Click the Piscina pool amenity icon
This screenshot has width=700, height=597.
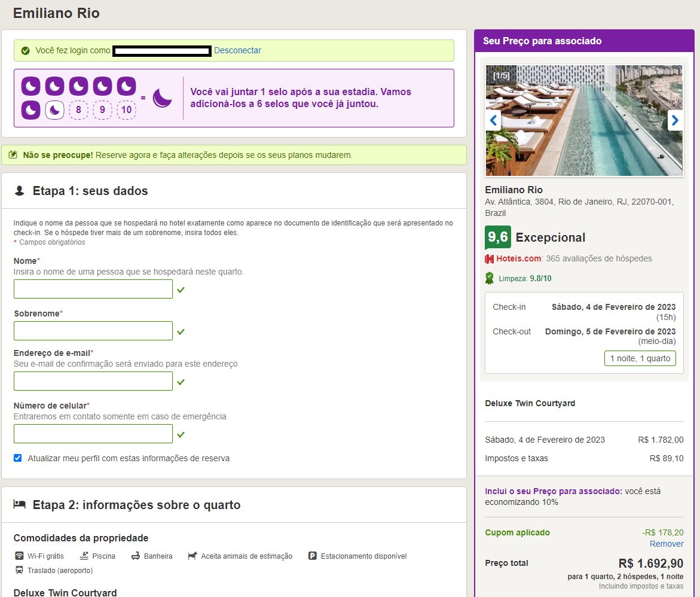tap(84, 556)
